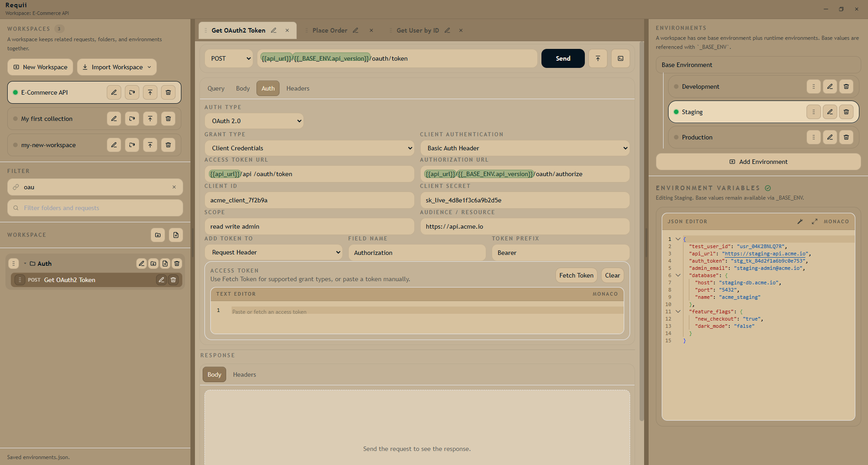Edit the My first collection workspace name
The height and width of the screenshot is (465, 868).
pos(114,119)
